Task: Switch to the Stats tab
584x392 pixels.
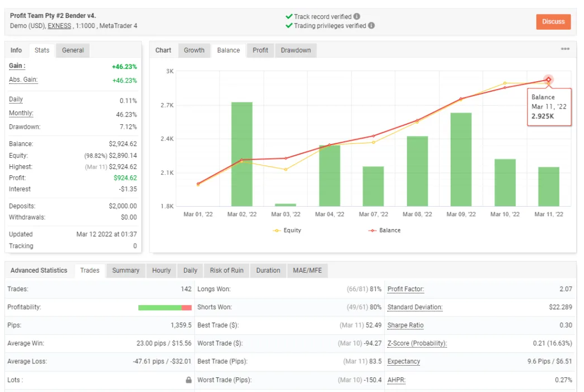Action: (42, 50)
